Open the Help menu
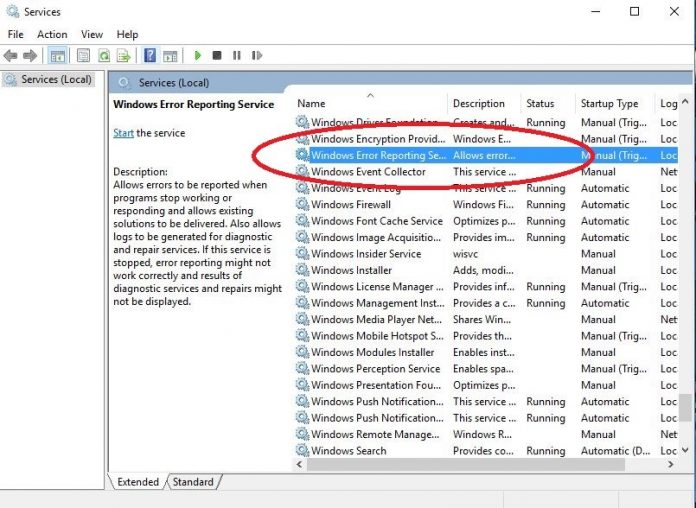Viewport: 696px width, 508px height. pos(127,34)
